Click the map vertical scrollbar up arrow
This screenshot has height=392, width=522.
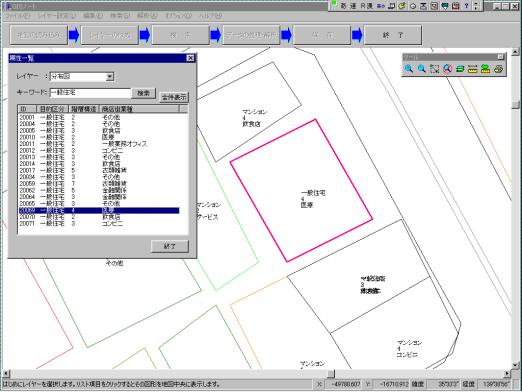pos(515,52)
